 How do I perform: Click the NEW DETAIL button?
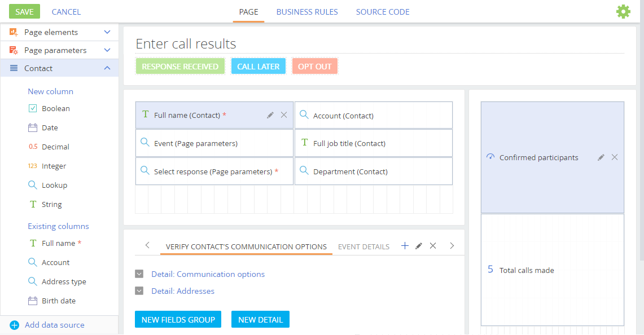(260, 319)
